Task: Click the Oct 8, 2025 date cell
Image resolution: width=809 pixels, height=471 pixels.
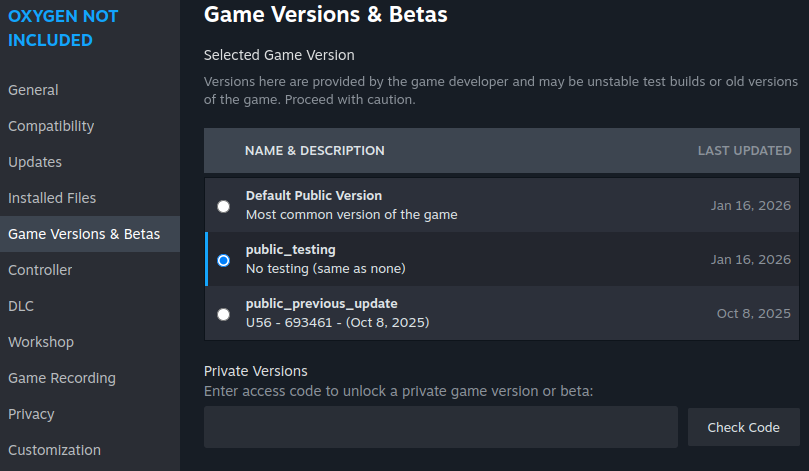Action: coord(753,314)
